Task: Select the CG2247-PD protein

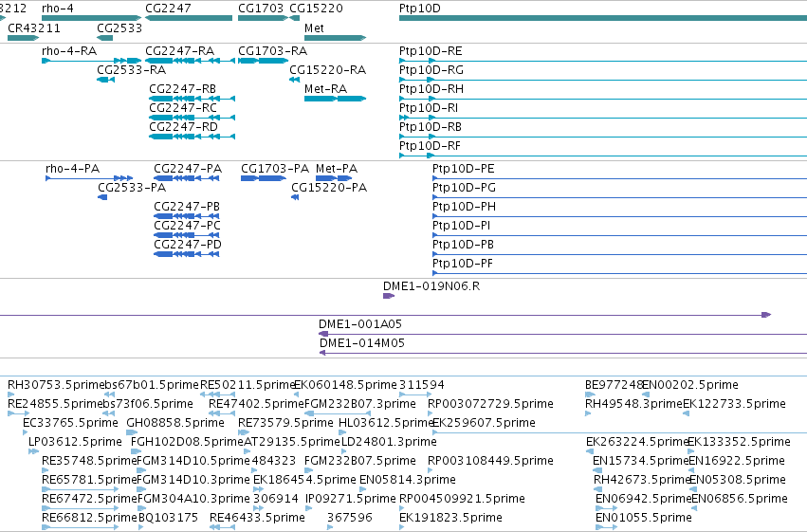Action: pos(187,254)
